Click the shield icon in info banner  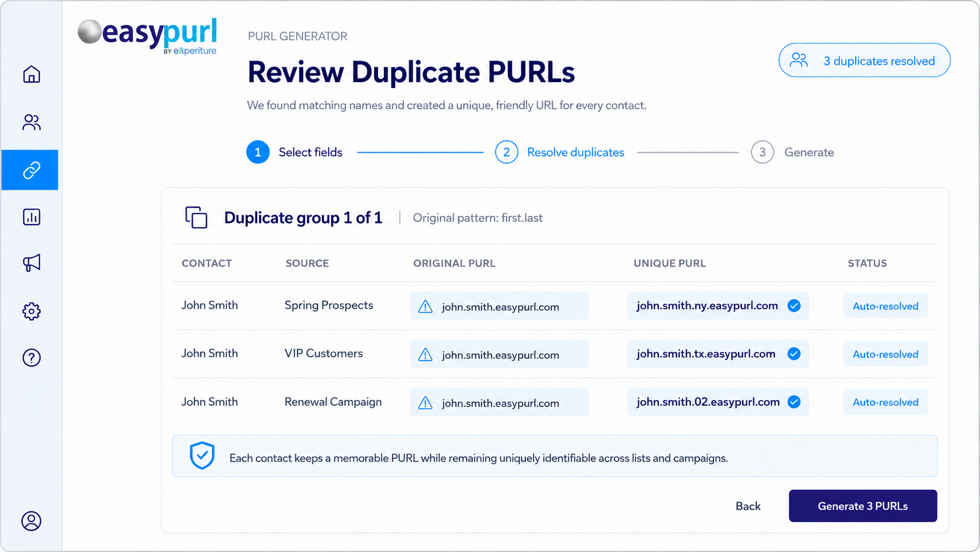(202, 456)
